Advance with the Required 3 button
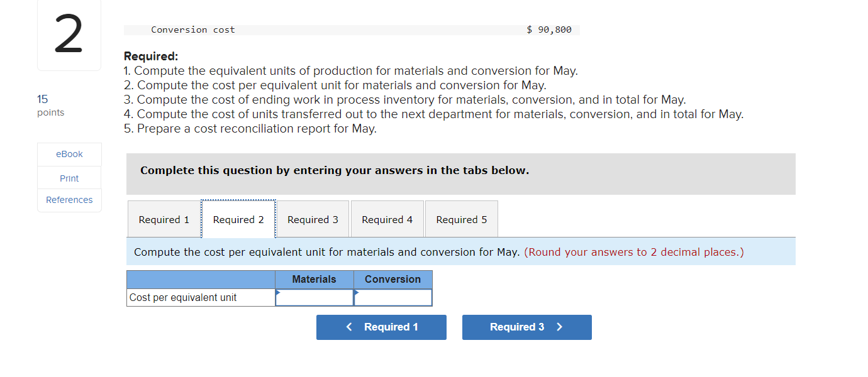868x377 pixels. coord(527,327)
